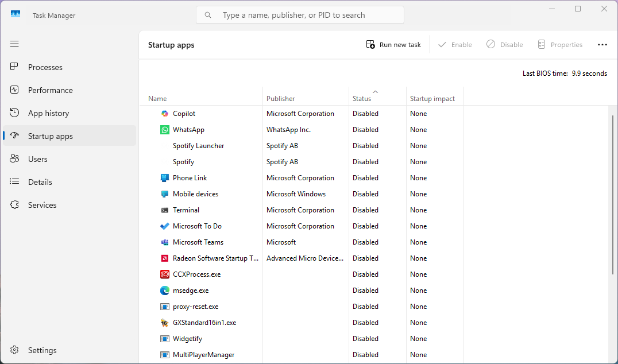Sort list by Startup impact column

(432, 99)
